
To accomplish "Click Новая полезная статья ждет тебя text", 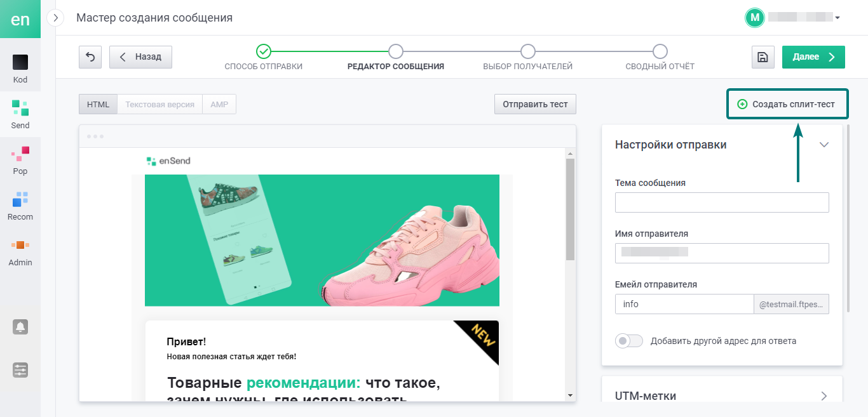I will 231,357.
